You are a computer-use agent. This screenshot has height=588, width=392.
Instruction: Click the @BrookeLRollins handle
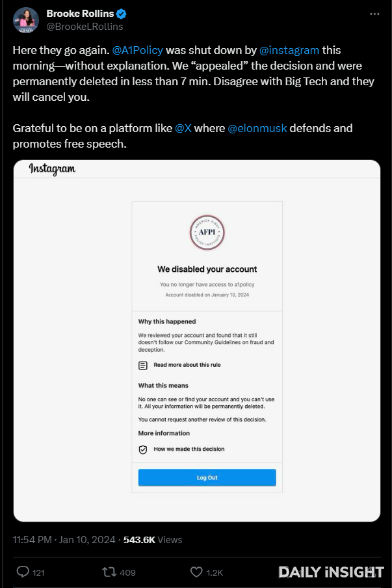click(x=85, y=27)
